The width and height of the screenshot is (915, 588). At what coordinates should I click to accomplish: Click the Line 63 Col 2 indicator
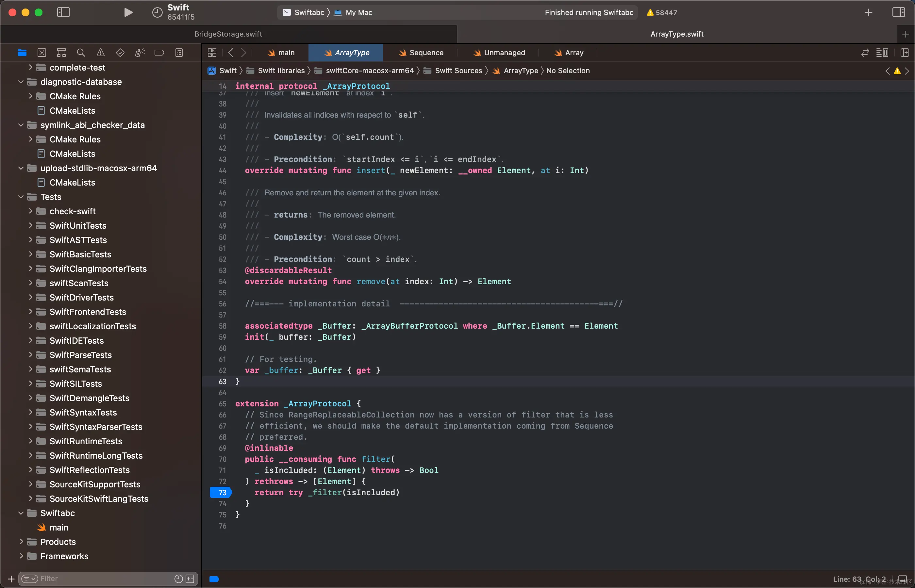pyautogui.click(x=859, y=579)
